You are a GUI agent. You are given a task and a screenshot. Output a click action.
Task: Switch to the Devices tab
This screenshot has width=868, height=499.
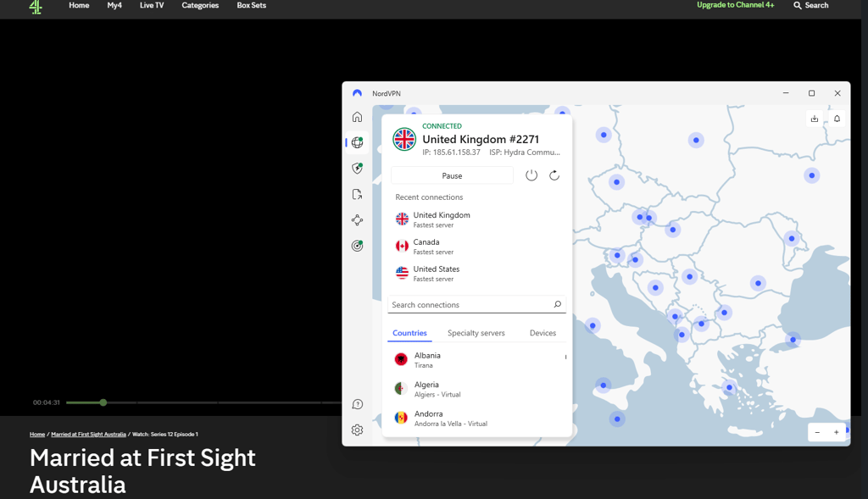click(542, 333)
